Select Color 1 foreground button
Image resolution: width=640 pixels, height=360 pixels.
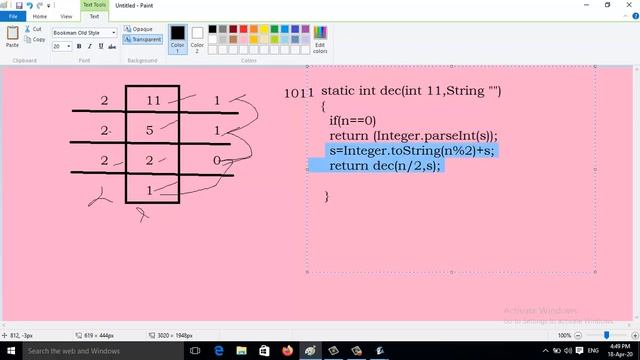click(x=178, y=39)
